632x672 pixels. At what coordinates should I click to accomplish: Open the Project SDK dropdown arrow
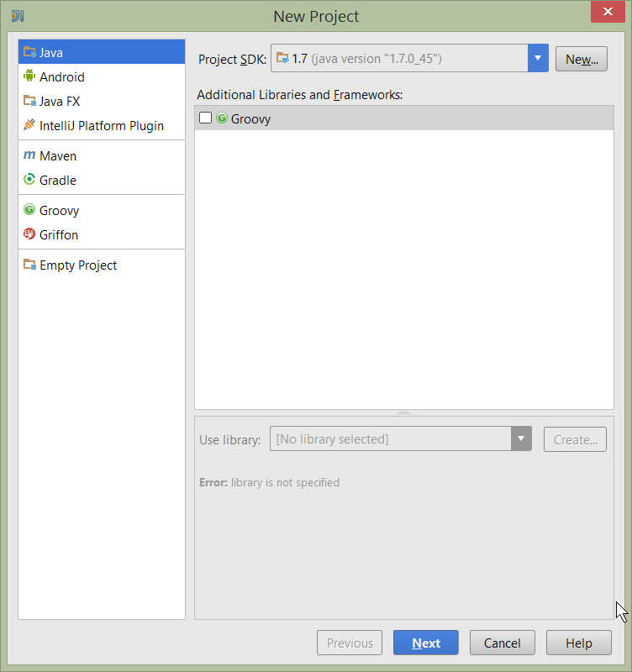tap(538, 59)
